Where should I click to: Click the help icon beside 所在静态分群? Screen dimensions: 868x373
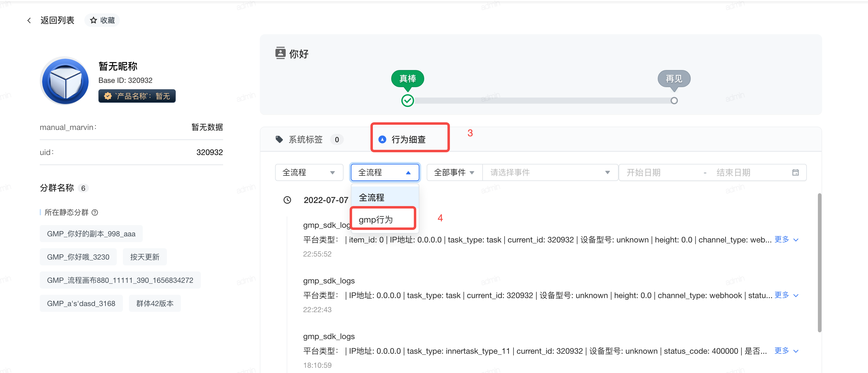(x=95, y=212)
